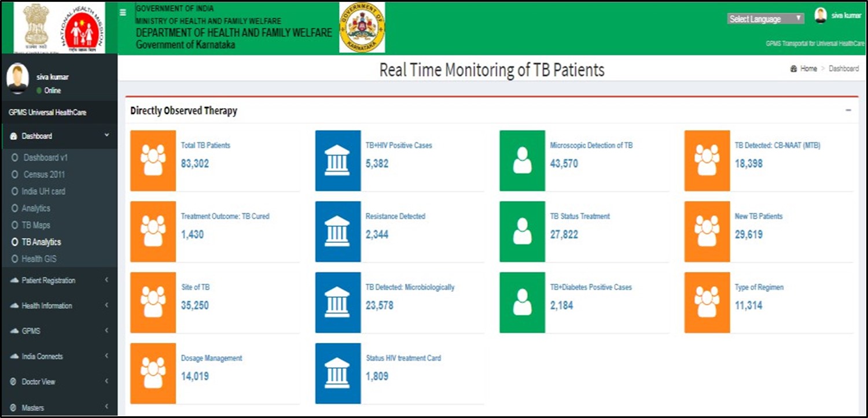868x418 pixels.
Task: Open Health GIS sidebar item
Action: click(x=39, y=259)
